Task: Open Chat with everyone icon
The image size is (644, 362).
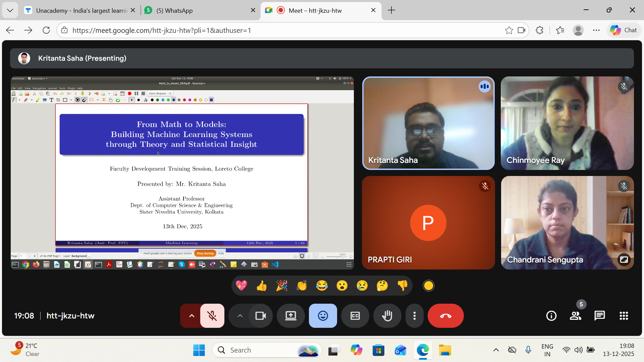Action: (599, 316)
